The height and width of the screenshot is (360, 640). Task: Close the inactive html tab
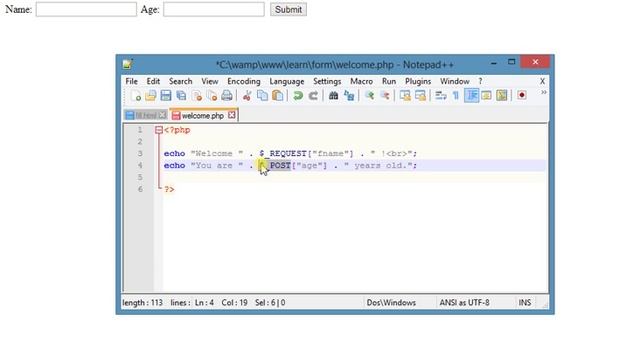pos(162,115)
